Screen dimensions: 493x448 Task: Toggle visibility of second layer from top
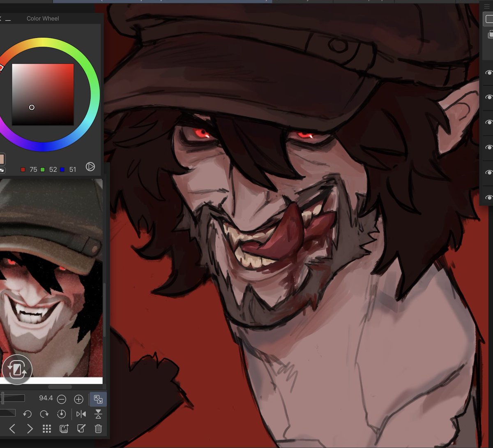tap(488, 97)
